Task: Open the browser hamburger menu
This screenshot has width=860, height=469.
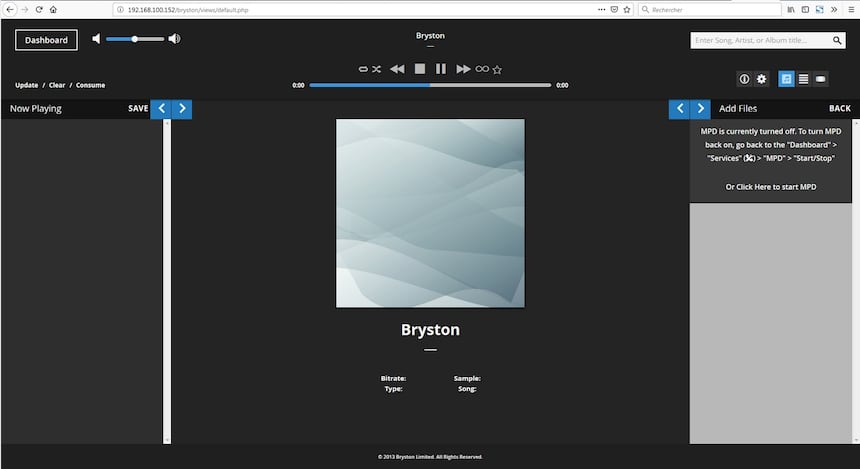Action: click(851, 9)
